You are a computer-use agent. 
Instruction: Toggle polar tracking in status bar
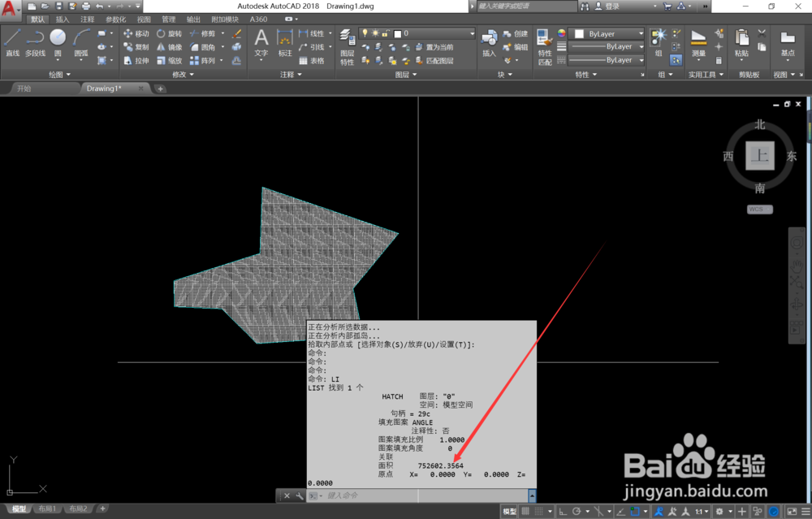pyautogui.click(x=576, y=511)
